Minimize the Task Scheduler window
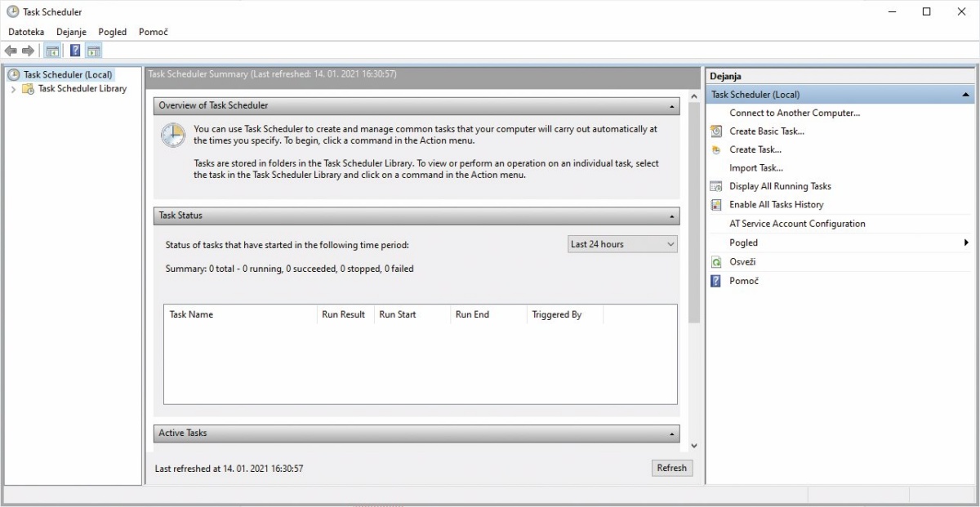 pos(890,11)
